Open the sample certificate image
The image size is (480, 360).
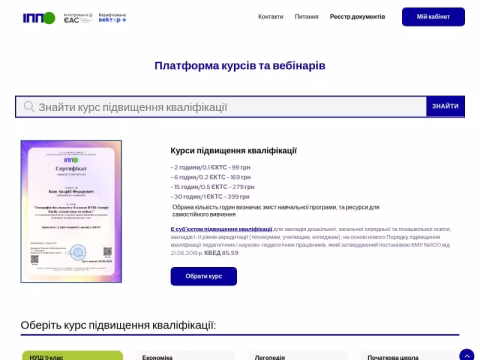pyautogui.click(x=71, y=211)
